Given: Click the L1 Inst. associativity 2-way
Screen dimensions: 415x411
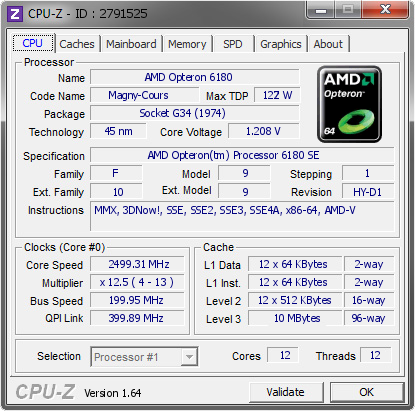Looking at the screenshot, I should [x=369, y=282].
